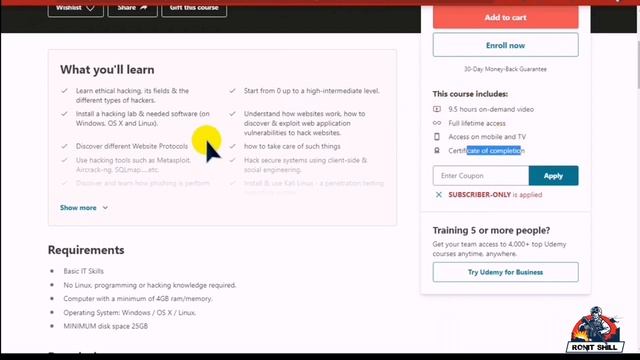Click 'Operating System: Windows / OS X' line
640x360 pixels.
[129, 313]
